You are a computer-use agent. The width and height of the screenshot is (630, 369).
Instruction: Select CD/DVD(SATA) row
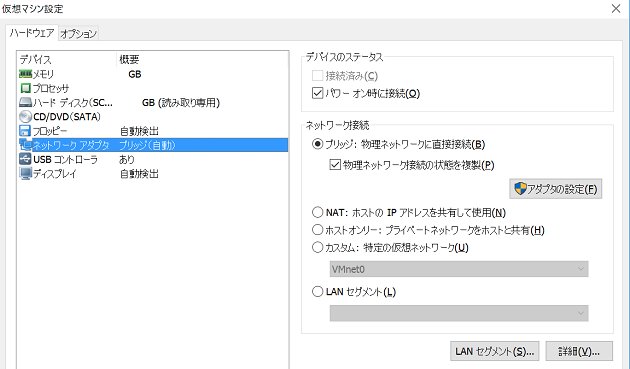coord(153,117)
